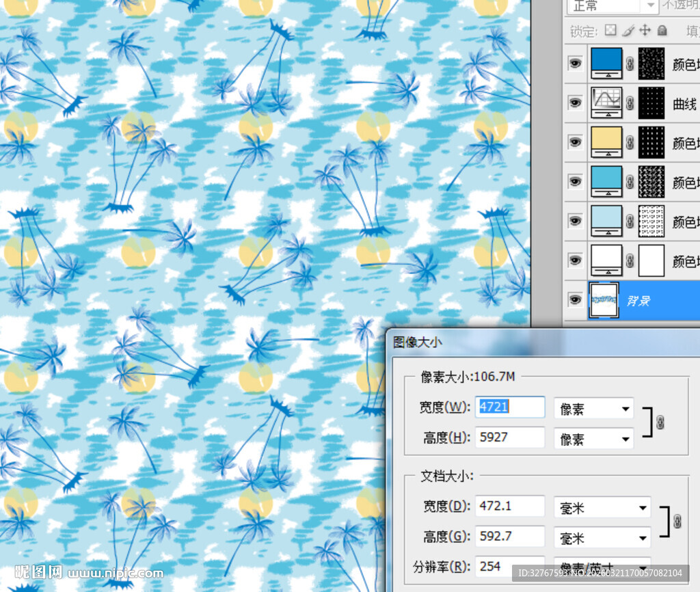This screenshot has width=700, height=592.
Task: Select the Curves layer by its name
Action: coord(684,104)
